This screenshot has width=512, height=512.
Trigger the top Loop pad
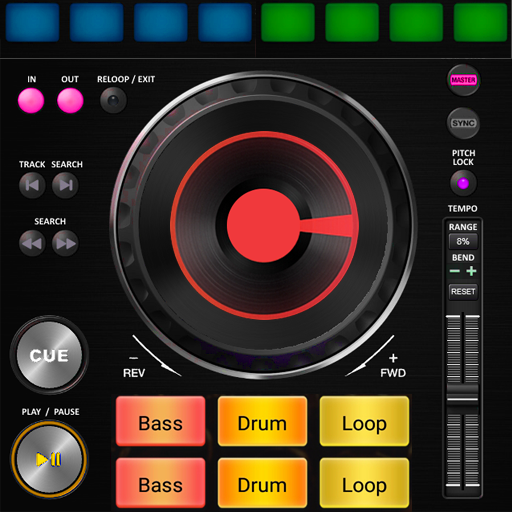coord(364,421)
